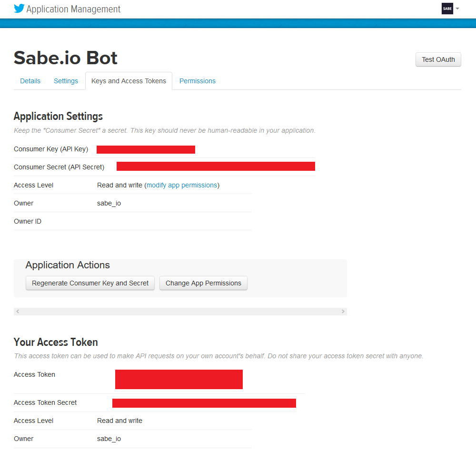This screenshot has width=476, height=451.
Task: Select the Sabe.io Bot heading
Action: point(66,58)
